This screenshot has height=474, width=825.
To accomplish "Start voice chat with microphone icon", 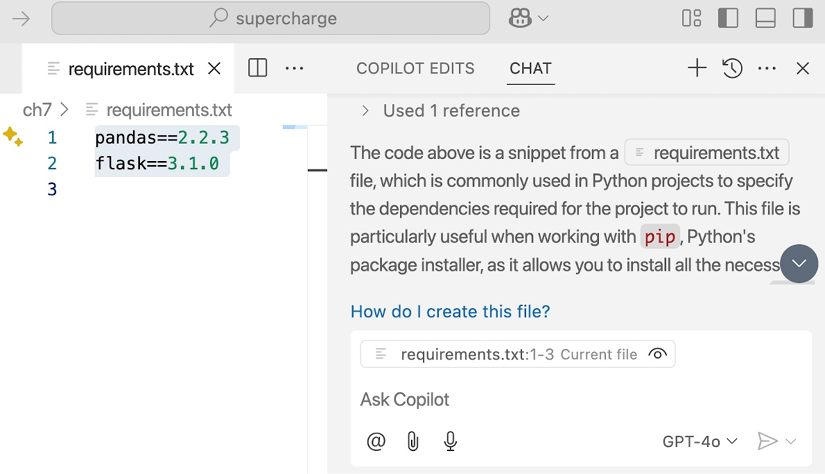I will 450,441.
